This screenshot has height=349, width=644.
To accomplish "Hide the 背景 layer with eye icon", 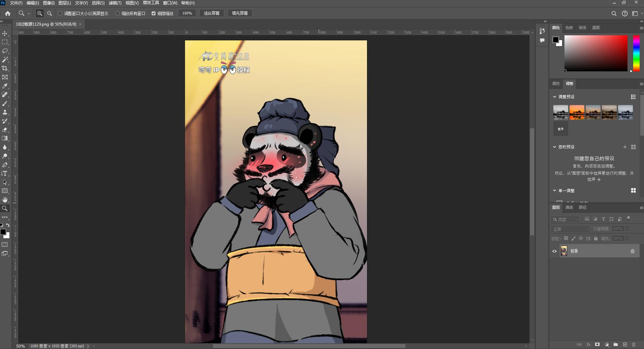I will coord(554,251).
